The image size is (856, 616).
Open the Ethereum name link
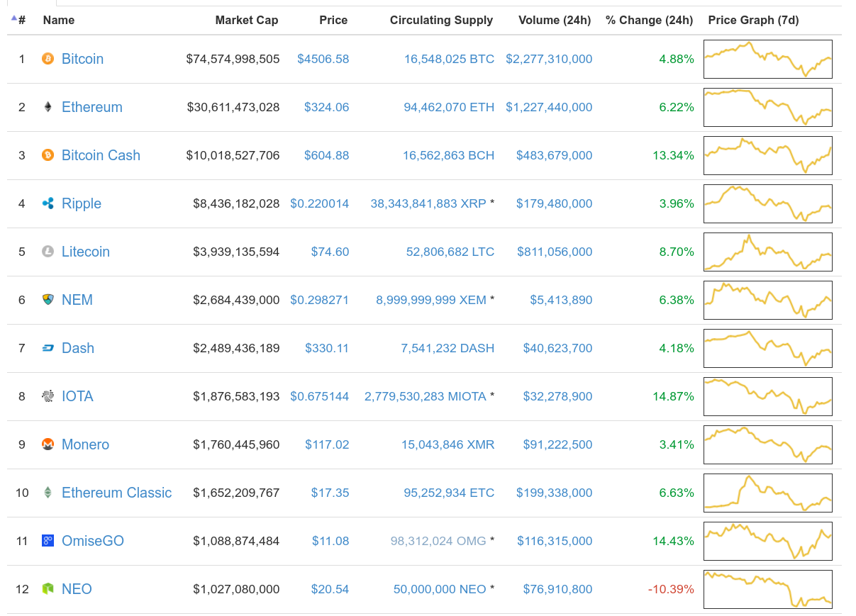click(x=92, y=107)
